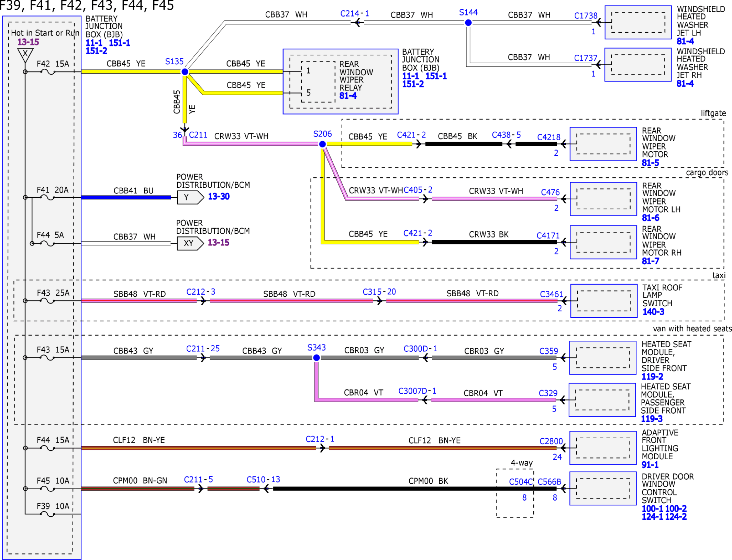Open page link 13-15 under Hot in Start or Run
The height and width of the screenshot is (560, 732).
click(28, 42)
